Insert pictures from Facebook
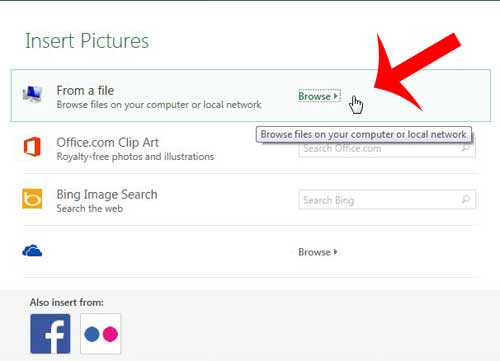The image size is (500, 361). point(50,334)
